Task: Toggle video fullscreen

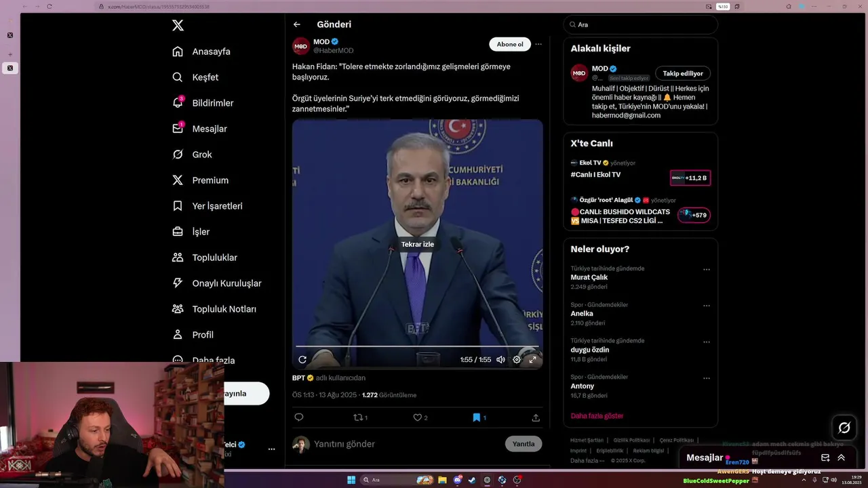Action: coord(533,360)
